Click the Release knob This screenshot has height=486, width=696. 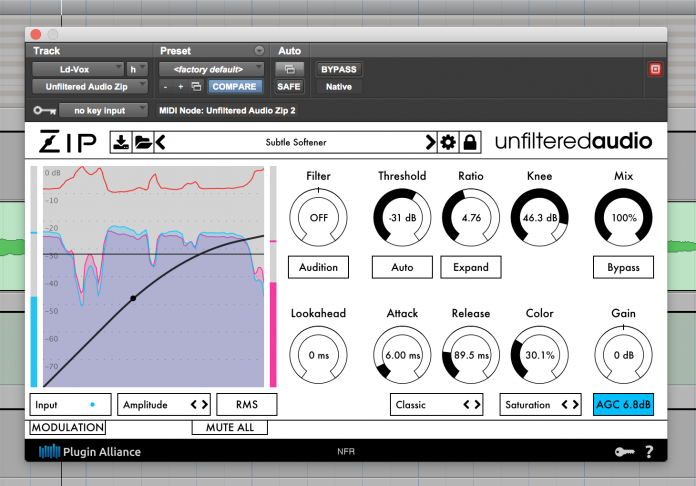coord(471,355)
